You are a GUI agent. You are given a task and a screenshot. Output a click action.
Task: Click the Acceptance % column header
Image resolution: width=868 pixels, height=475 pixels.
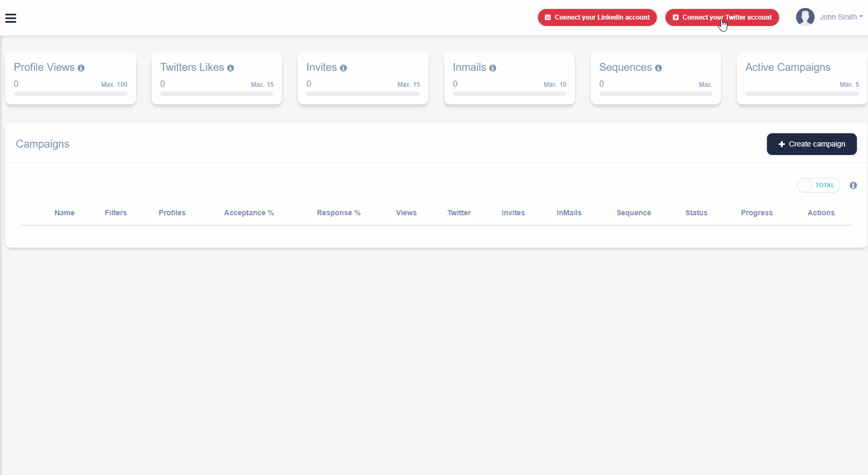pyautogui.click(x=249, y=213)
